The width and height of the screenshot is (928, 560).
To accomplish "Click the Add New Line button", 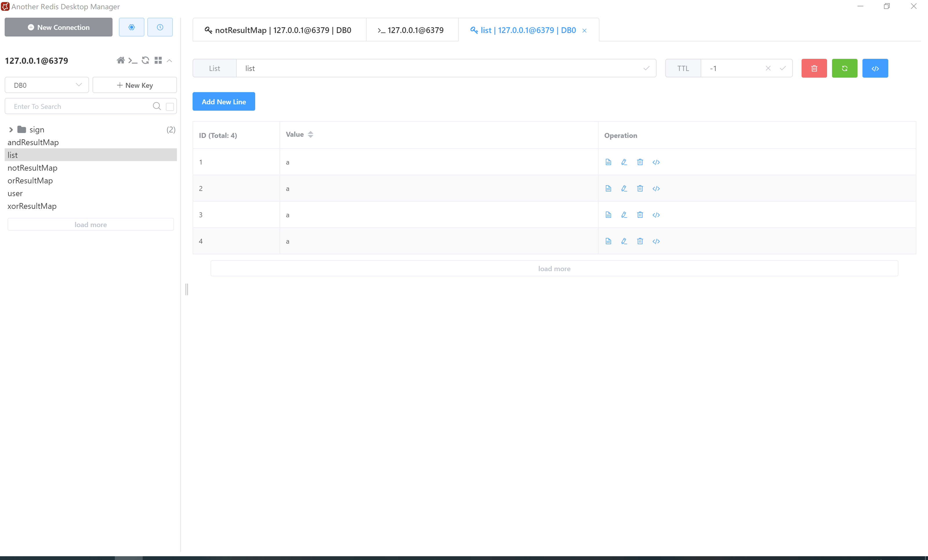I will [x=224, y=102].
